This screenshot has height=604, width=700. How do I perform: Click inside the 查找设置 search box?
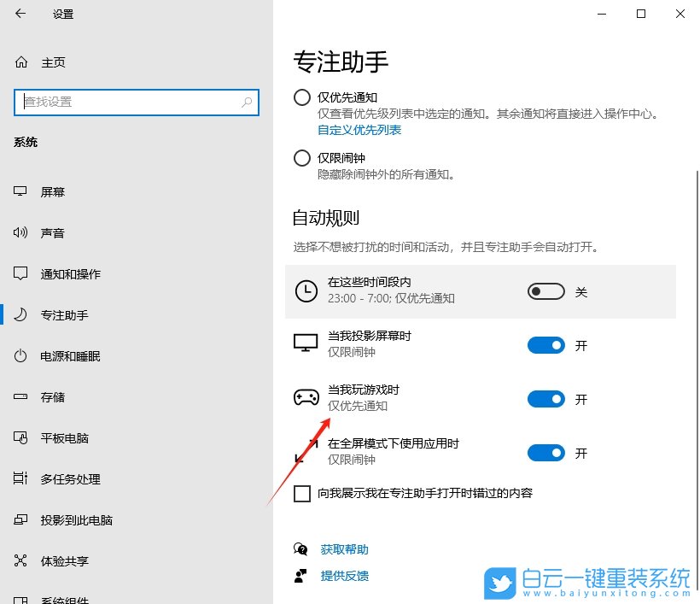[137, 102]
